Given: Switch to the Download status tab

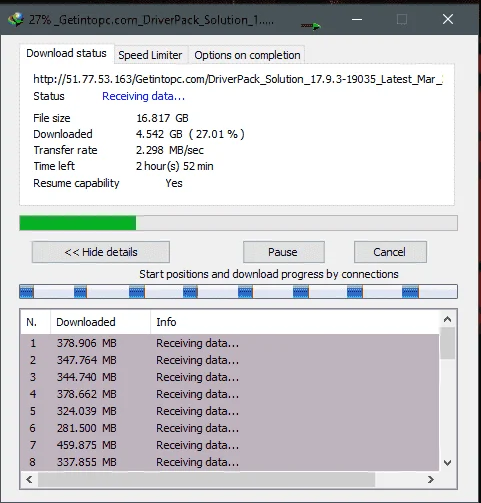Looking at the screenshot, I should (66, 53).
